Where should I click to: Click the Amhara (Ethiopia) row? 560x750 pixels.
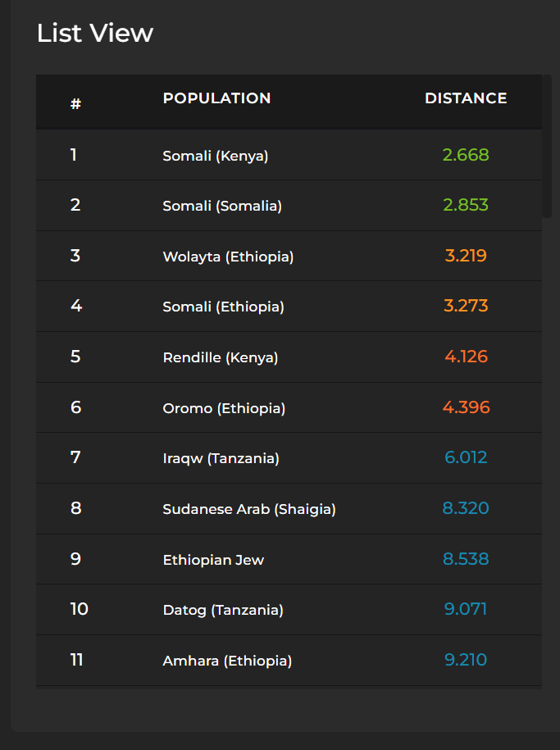point(227,661)
